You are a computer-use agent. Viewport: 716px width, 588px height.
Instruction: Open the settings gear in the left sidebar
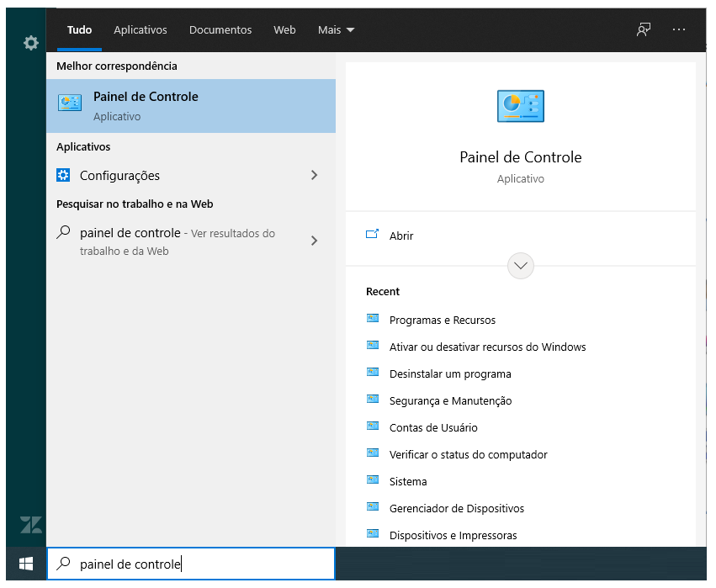31,43
